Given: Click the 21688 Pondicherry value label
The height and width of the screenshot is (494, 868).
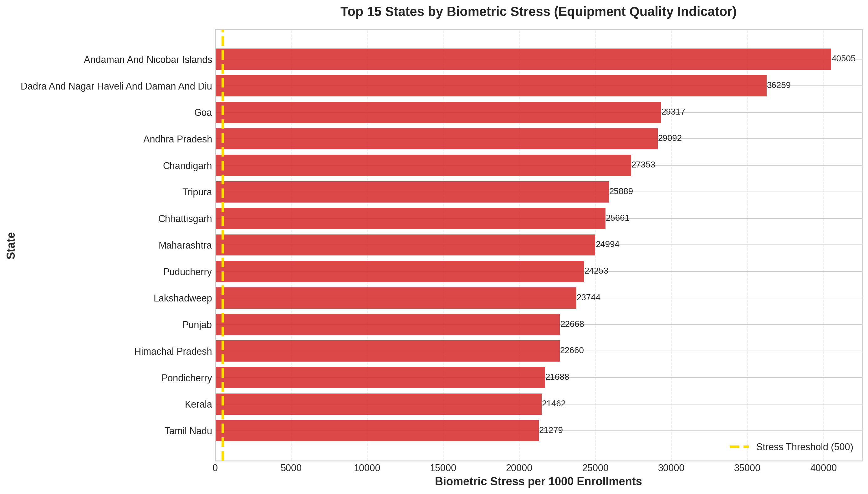Looking at the screenshot, I should click(x=557, y=377).
